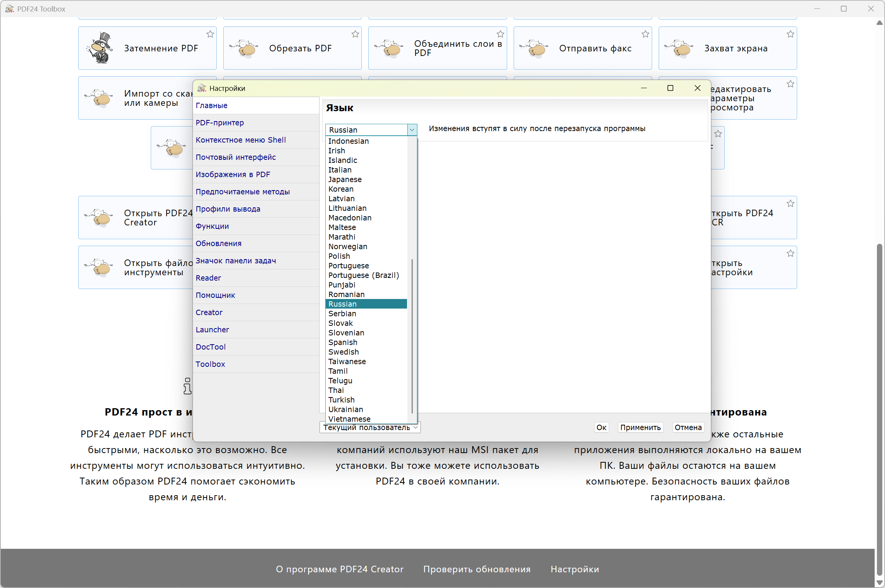This screenshot has height=588, width=885.
Task: Favorite the Открыть PDF24 OCR star
Action: click(791, 204)
